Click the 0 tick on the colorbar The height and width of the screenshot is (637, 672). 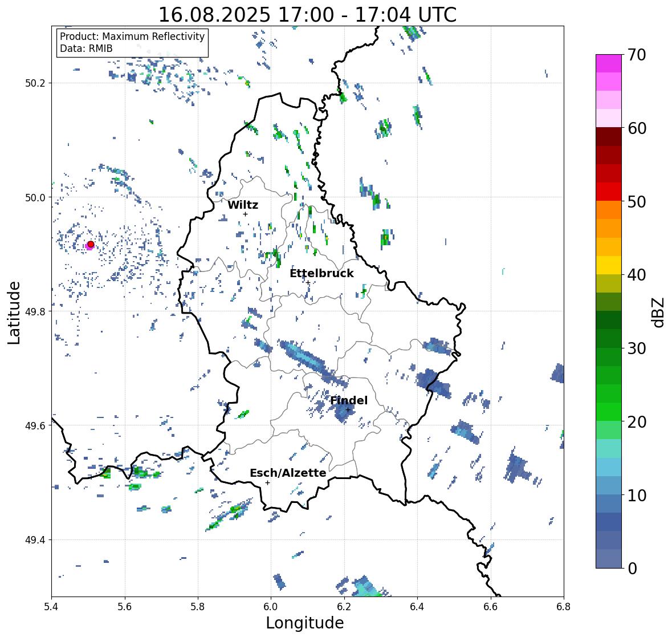(x=632, y=569)
